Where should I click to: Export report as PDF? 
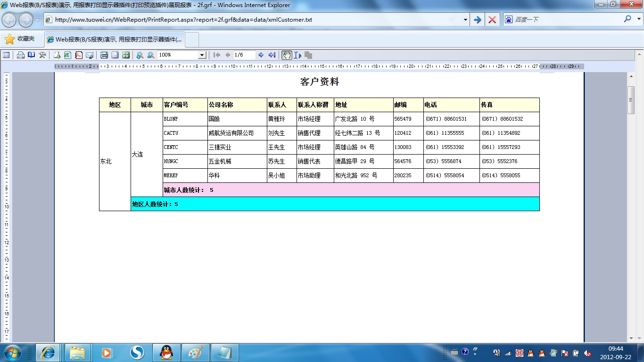79,55
